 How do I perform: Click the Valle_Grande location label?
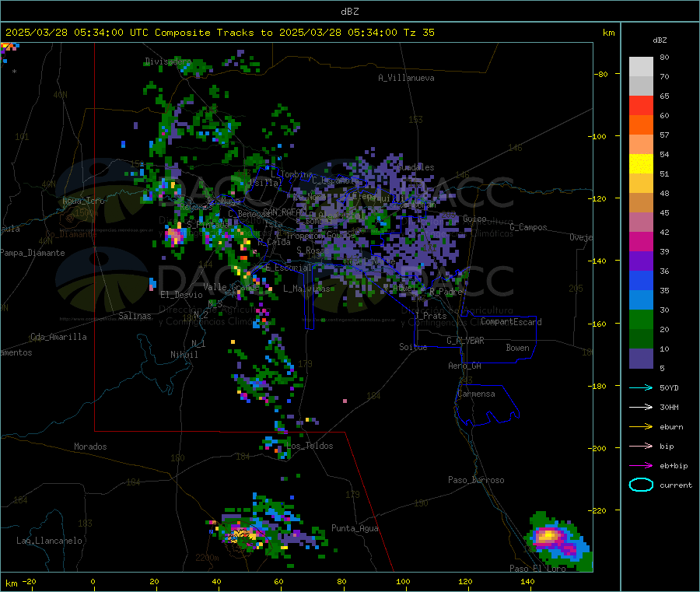(x=231, y=286)
